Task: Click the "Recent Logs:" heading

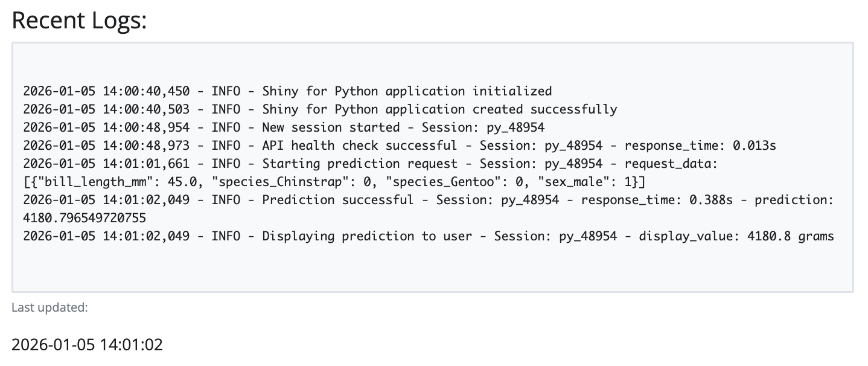Action: coord(79,21)
